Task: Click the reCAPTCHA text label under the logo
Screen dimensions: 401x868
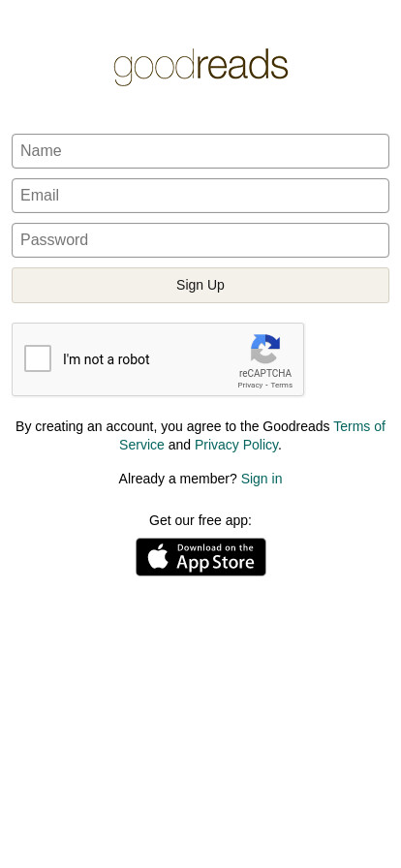Action: (264, 374)
